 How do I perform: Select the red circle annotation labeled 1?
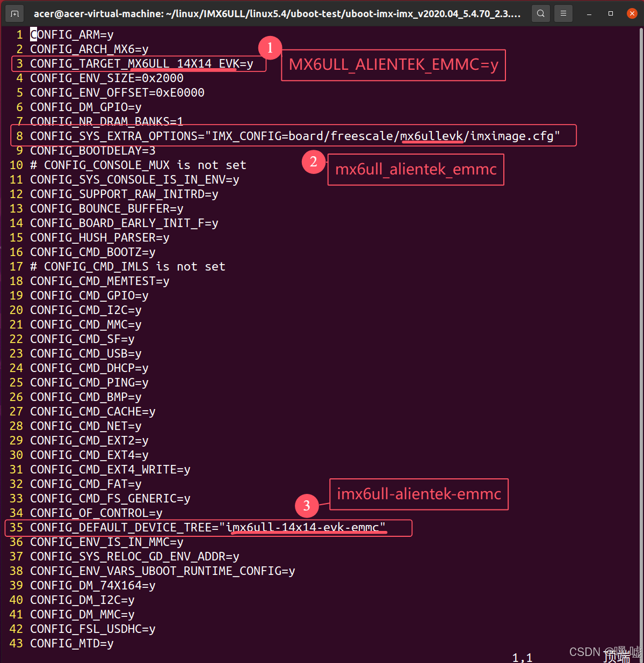(x=270, y=48)
